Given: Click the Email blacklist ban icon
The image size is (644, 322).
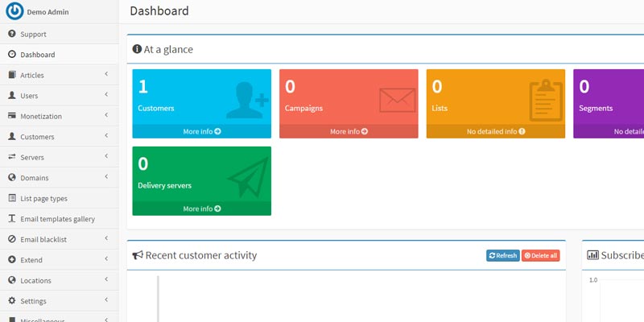Looking at the screenshot, I should point(12,239).
